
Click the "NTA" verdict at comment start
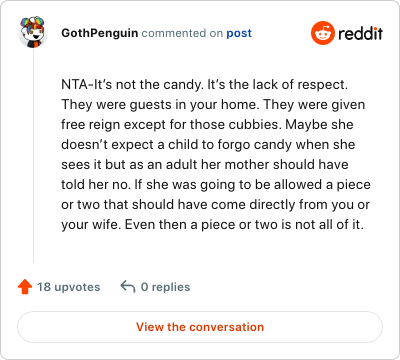pos(74,84)
